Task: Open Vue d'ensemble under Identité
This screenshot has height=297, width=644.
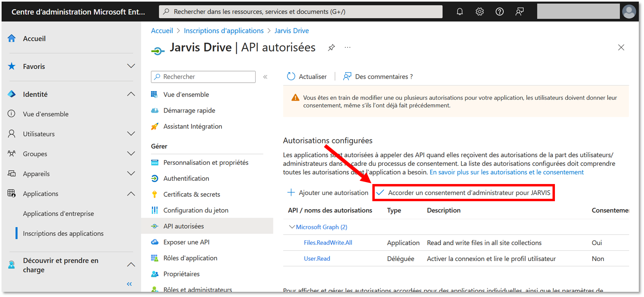Action: point(46,114)
